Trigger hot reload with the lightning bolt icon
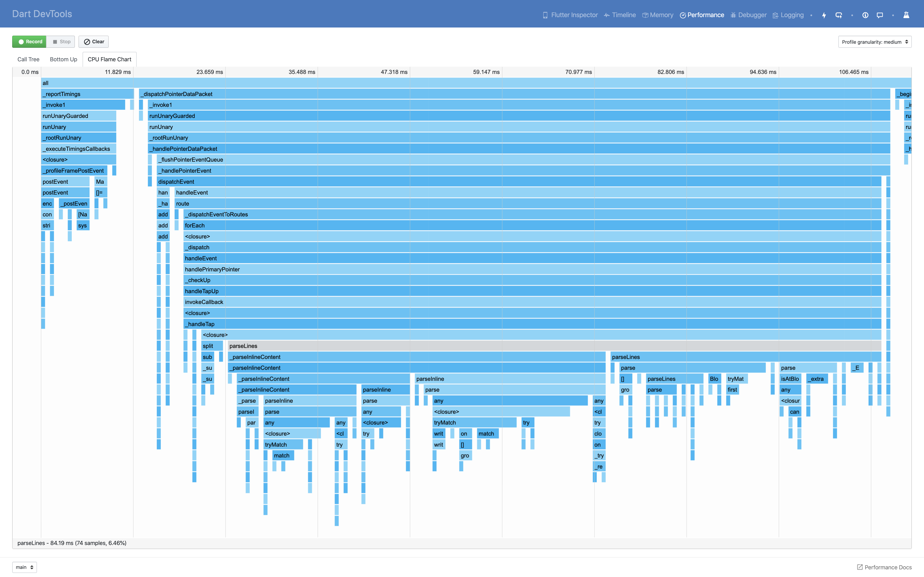The width and height of the screenshot is (924, 577). (824, 15)
